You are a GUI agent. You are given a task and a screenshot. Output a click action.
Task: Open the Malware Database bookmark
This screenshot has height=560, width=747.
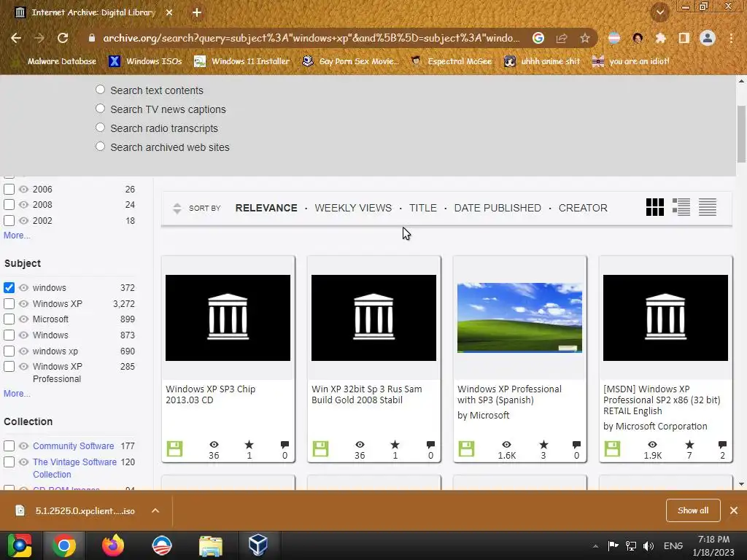(55, 61)
